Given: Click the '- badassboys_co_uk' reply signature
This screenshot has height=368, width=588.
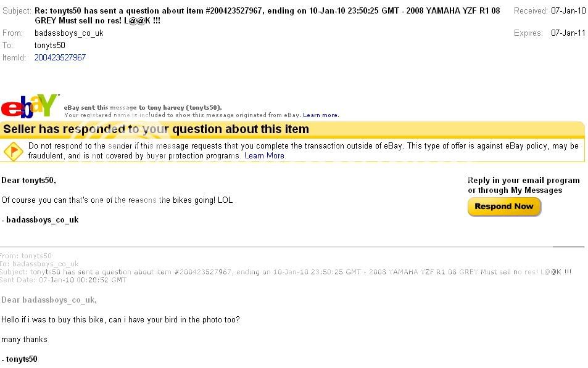Looking at the screenshot, I should tap(40, 220).
